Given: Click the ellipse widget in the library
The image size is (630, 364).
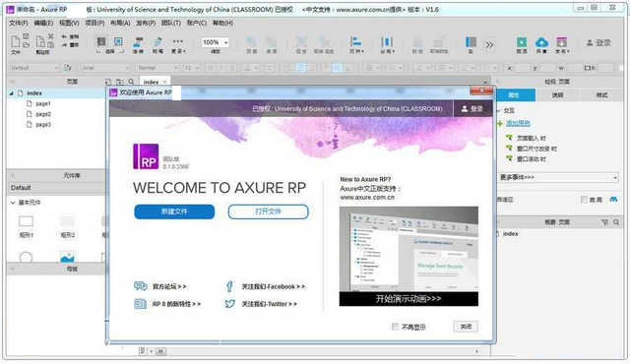Looking at the screenshot, I should (27, 257).
